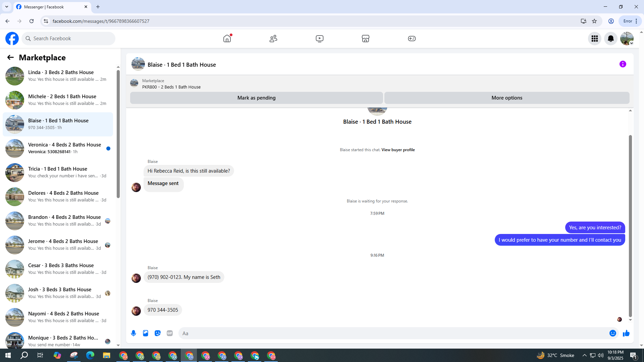
Task: Open the tab search dropdown arrow
Action: click(x=7, y=7)
